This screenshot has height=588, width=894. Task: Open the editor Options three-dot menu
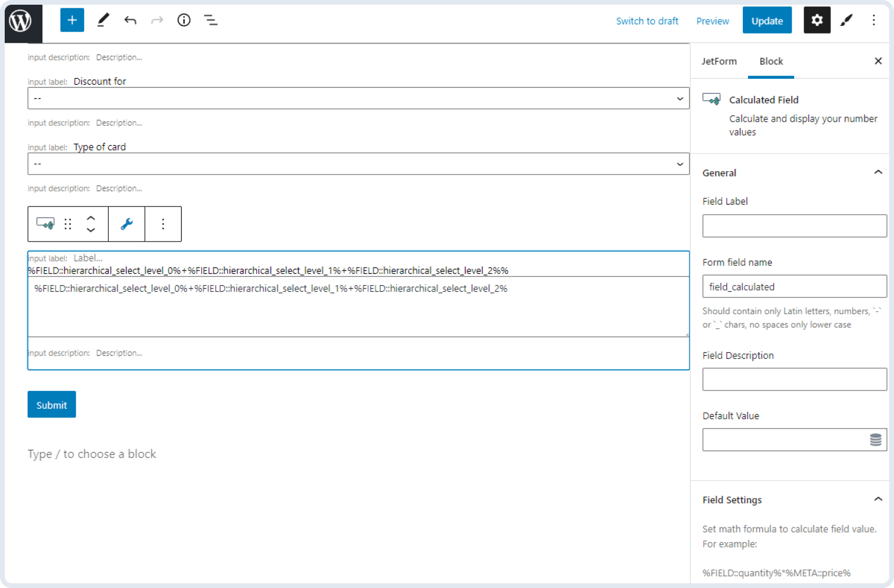click(x=875, y=20)
